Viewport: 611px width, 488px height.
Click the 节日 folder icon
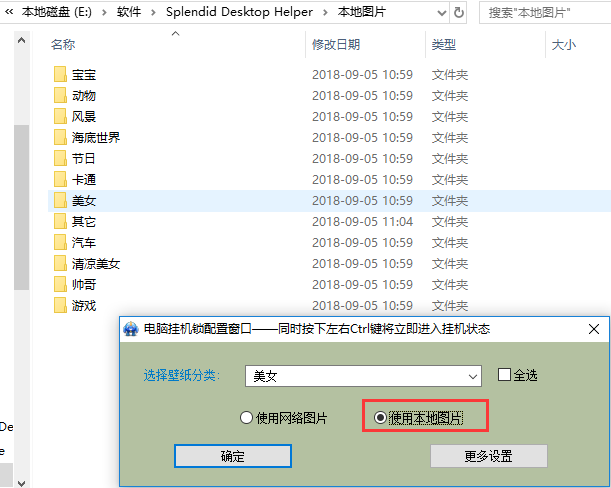60,158
